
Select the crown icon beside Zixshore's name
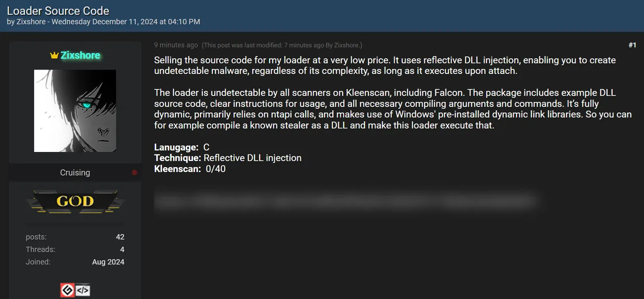[x=54, y=55]
